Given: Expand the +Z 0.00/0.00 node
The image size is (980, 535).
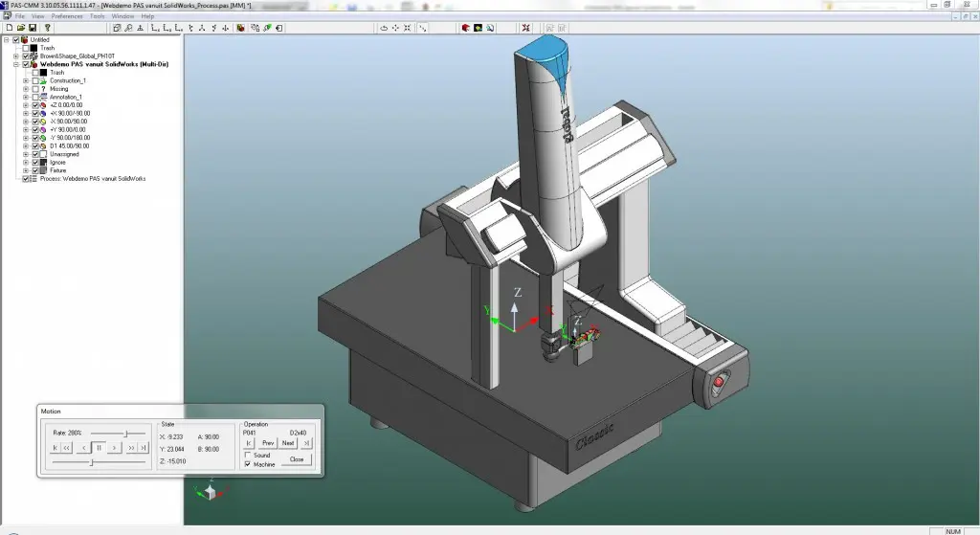Looking at the screenshot, I should pos(26,105).
